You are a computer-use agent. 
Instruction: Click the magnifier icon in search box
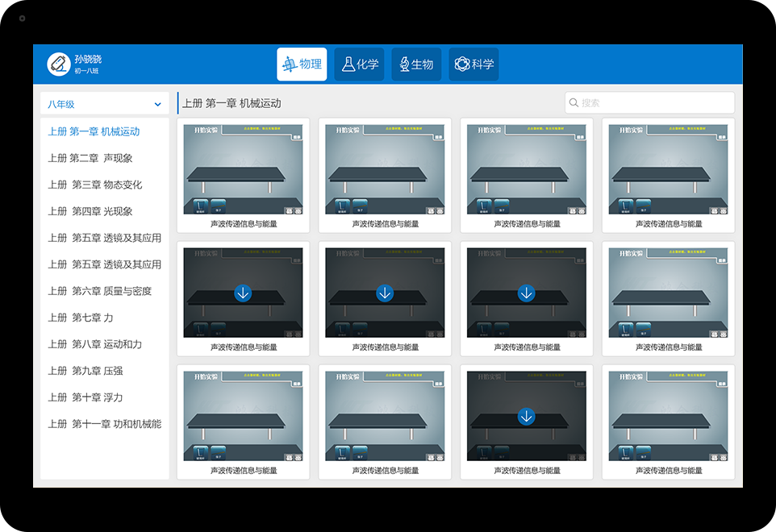574,103
